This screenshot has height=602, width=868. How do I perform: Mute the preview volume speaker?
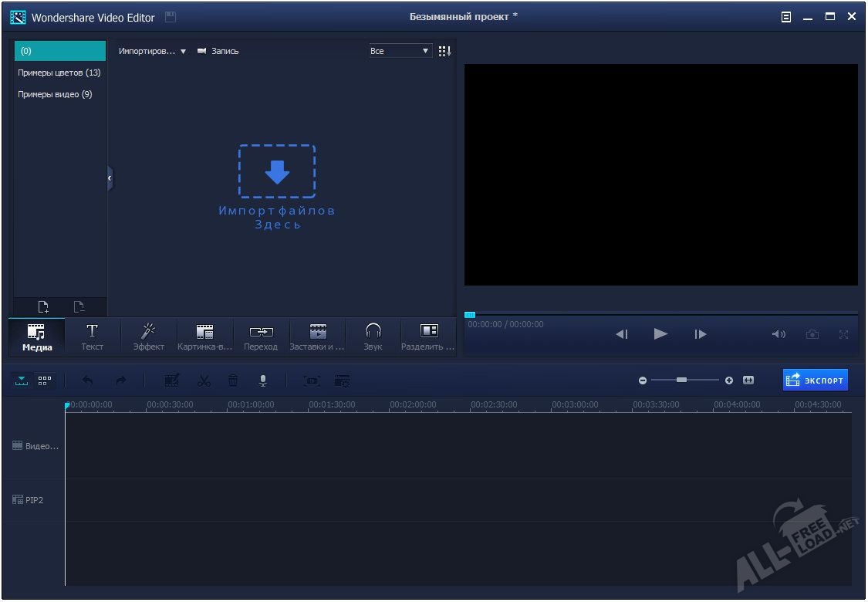(778, 334)
